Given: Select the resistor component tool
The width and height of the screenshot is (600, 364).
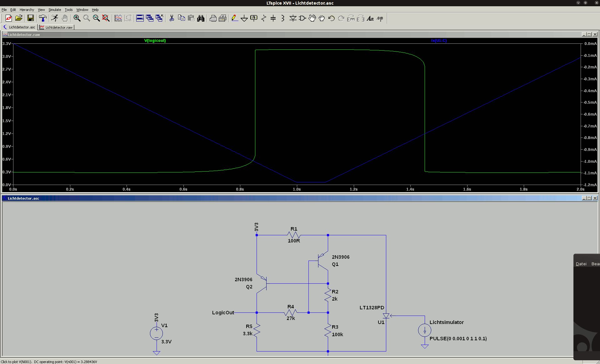Looking at the screenshot, I should pyautogui.click(x=263, y=18).
